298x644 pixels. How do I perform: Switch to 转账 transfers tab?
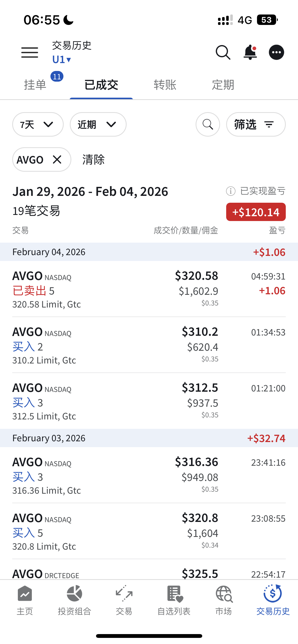point(165,85)
